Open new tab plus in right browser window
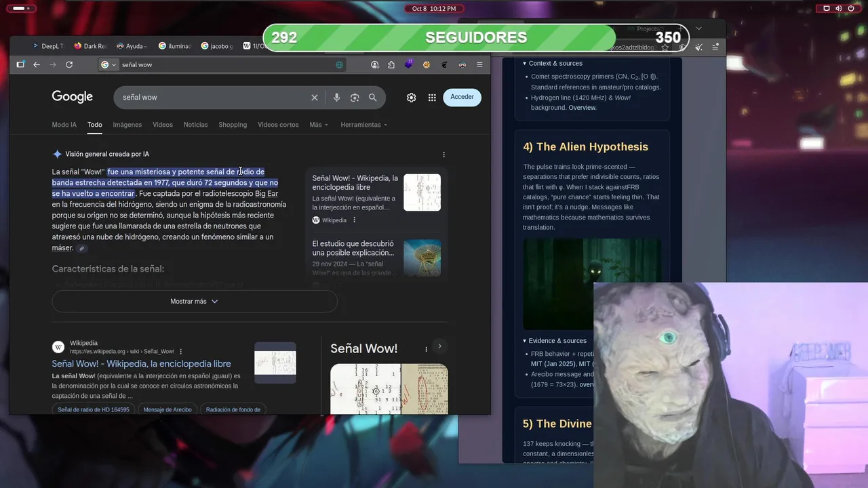This screenshot has height=488, width=868. click(x=681, y=28)
